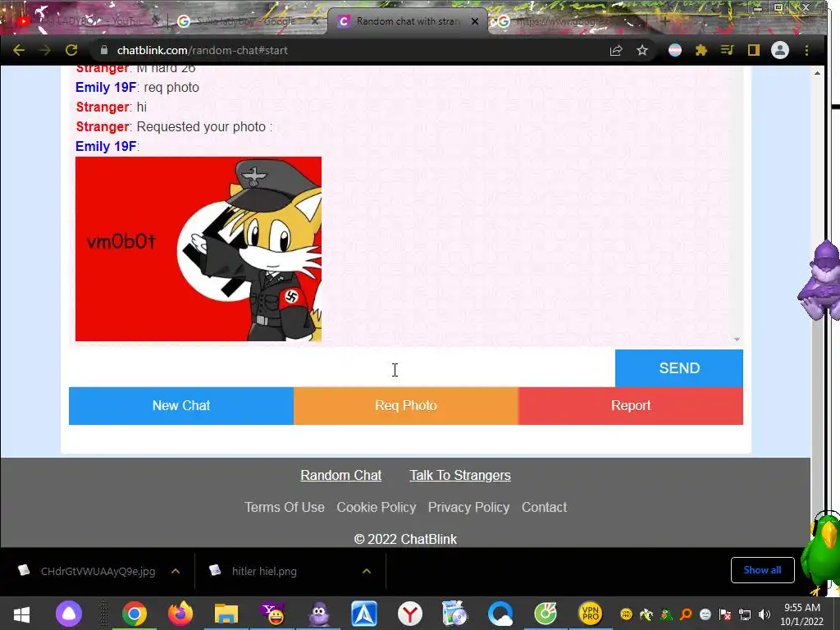
Task: Click the network tray icon
Action: (x=745, y=614)
